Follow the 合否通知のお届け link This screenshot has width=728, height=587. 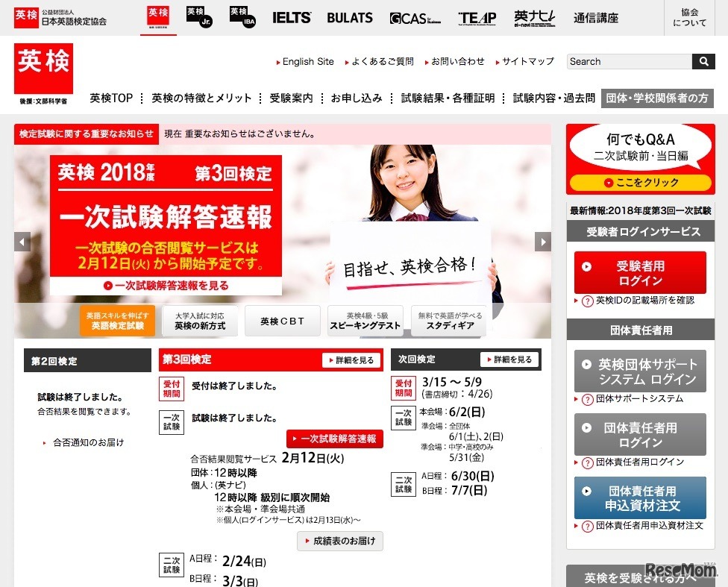88,442
